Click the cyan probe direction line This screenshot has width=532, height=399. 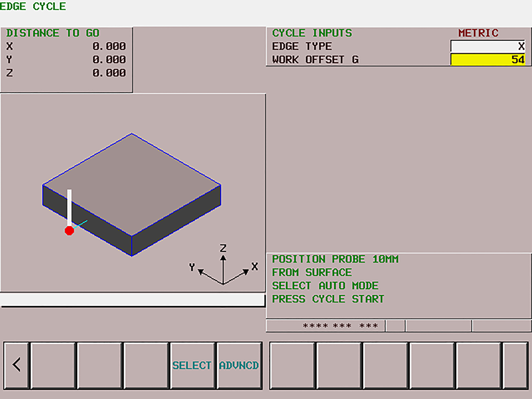[81, 224]
